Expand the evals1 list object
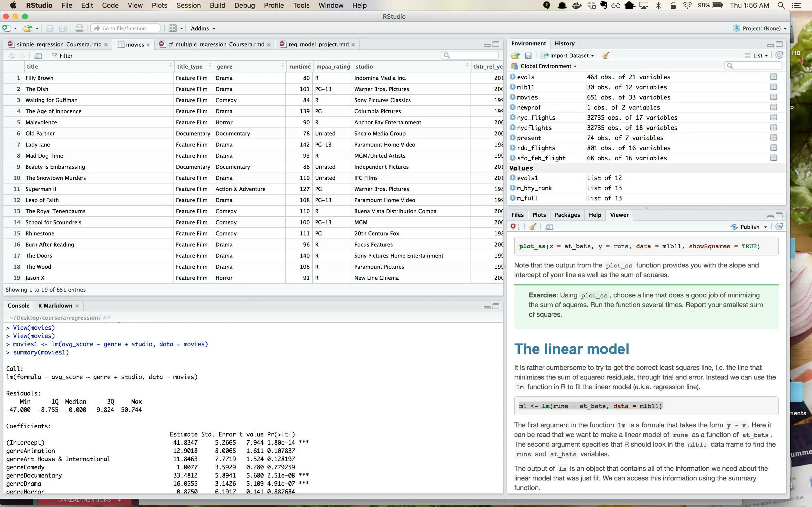Image resolution: width=812 pixels, height=507 pixels. click(512, 178)
